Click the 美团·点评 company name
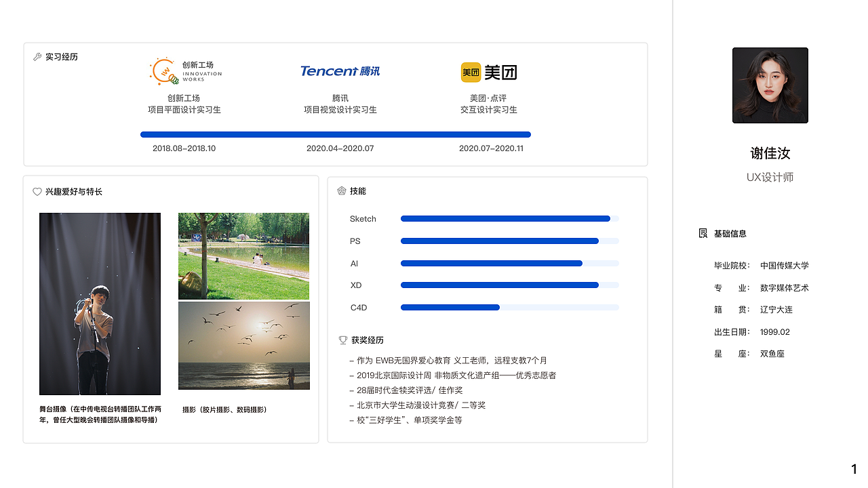868x488 pixels. (x=489, y=98)
